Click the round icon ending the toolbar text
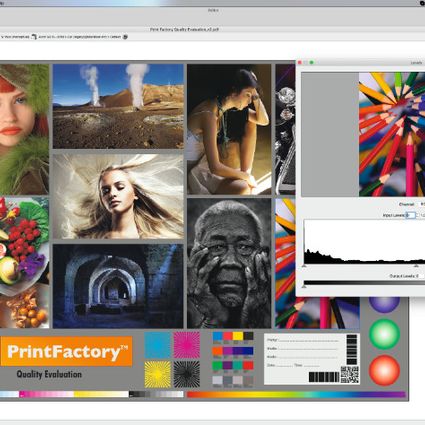This screenshot has height=425, width=425. [125, 37]
